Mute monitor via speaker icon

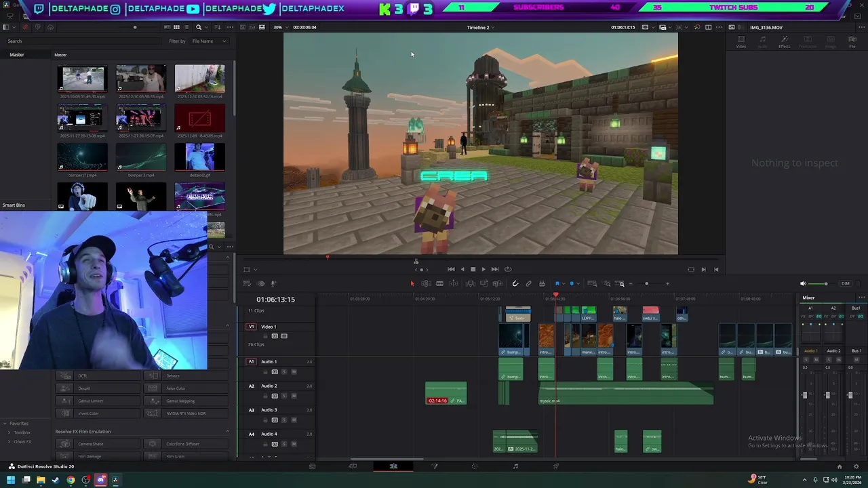tap(804, 283)
